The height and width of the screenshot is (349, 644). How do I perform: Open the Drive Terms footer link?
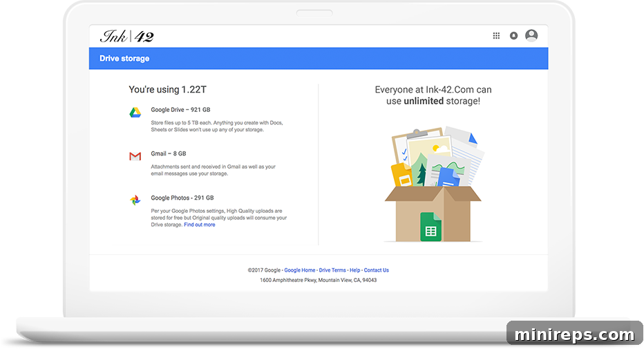[332, 270]
